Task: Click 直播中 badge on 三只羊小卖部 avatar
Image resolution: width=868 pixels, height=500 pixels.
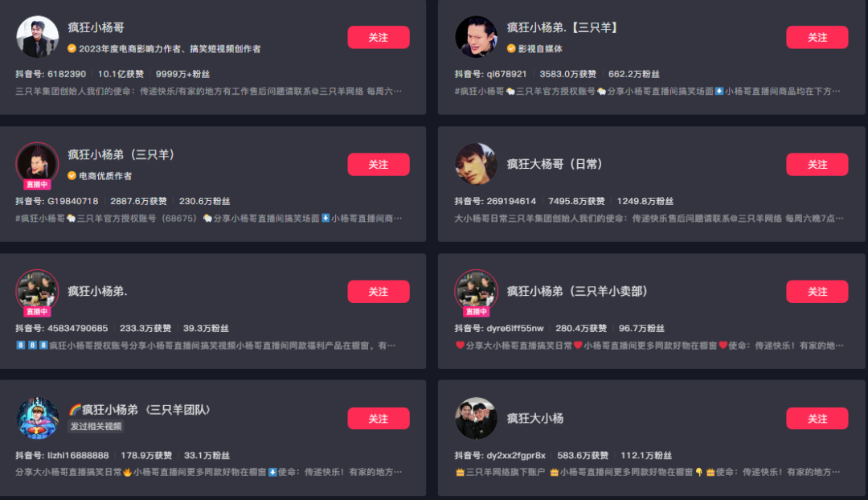Action: [x=476, y=312]
